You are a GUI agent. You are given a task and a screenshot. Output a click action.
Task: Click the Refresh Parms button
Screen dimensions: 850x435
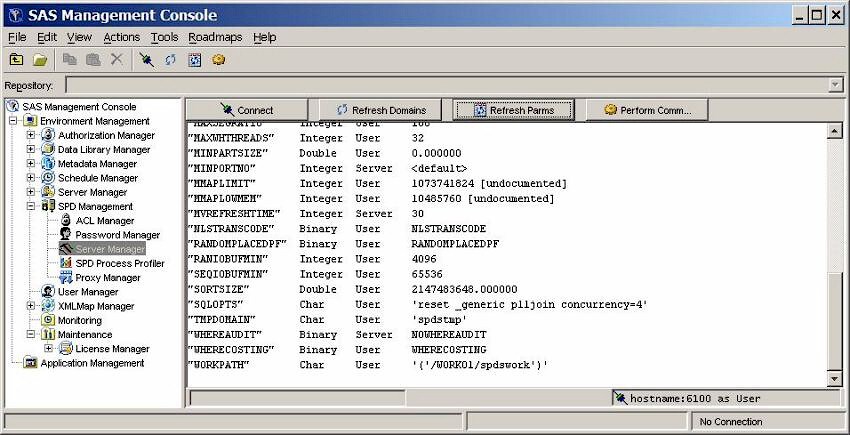[513, 110]
